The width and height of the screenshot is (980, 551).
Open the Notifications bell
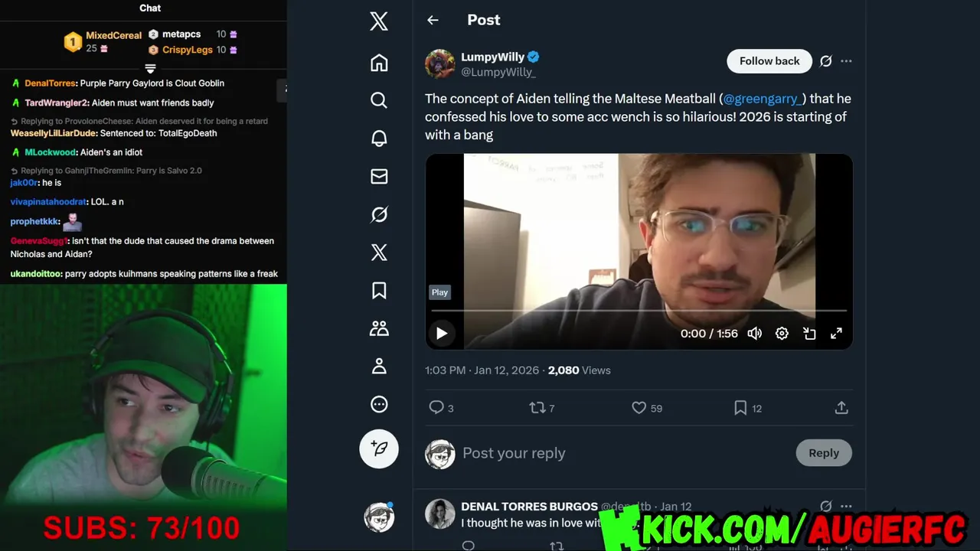[x=379, y=139]
